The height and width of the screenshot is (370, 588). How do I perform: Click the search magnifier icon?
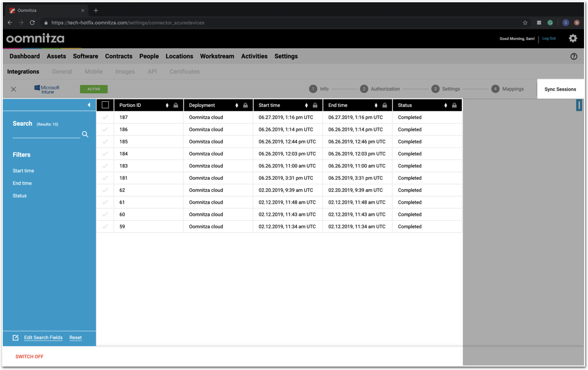point(85,134)
